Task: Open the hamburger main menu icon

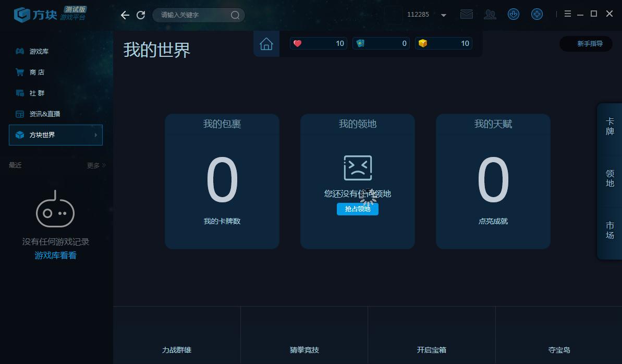Action: pos(568,14)
